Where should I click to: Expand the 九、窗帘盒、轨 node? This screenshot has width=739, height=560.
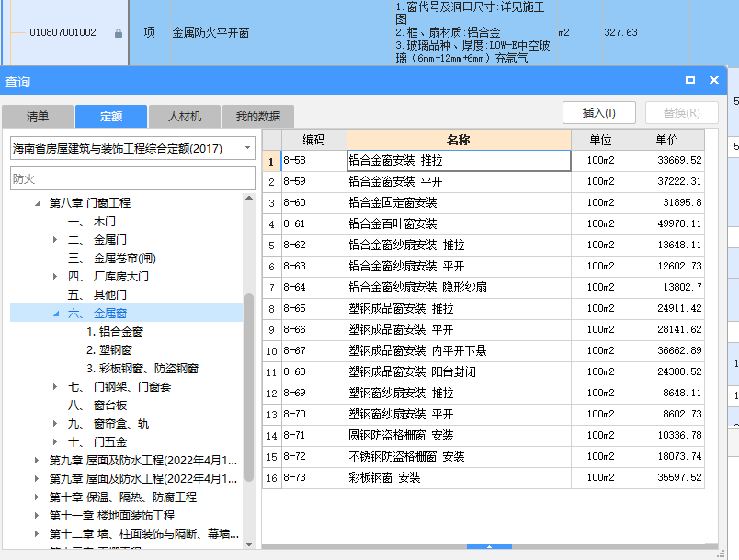(x=55, y=424)
